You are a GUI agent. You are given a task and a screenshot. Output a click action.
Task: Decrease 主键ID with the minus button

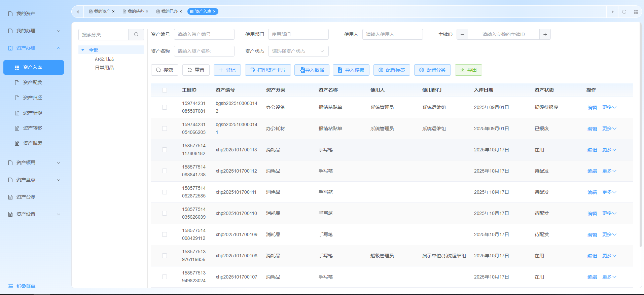point(462,34)
